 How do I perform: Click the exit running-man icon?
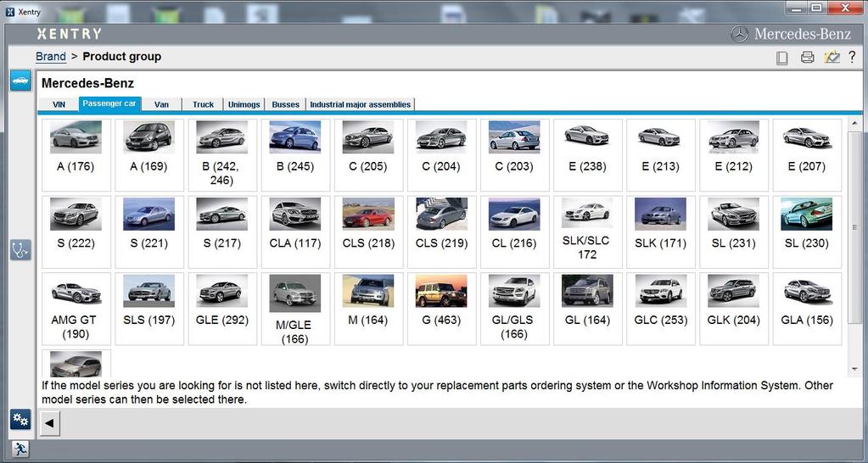[x=20, y=449]
